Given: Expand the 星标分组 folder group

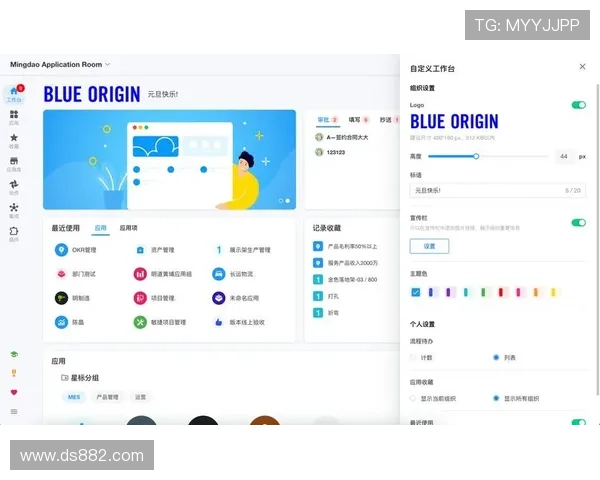Looking at the screenshot, I should tap(80, 378).
